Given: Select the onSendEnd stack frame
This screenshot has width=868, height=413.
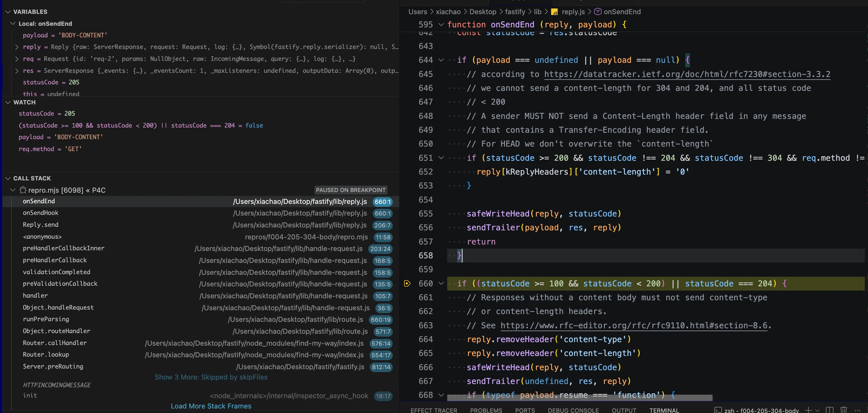Looking at the screenshot, I should (201, 201).
